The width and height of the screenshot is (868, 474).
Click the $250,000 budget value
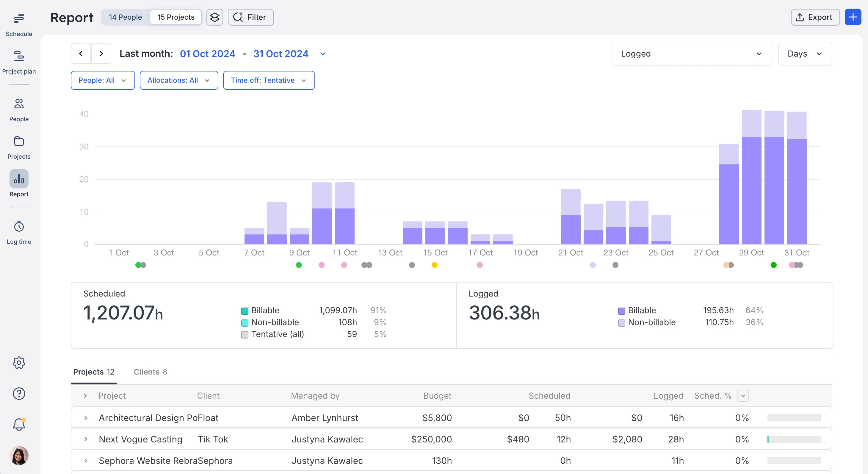(431, 439)
